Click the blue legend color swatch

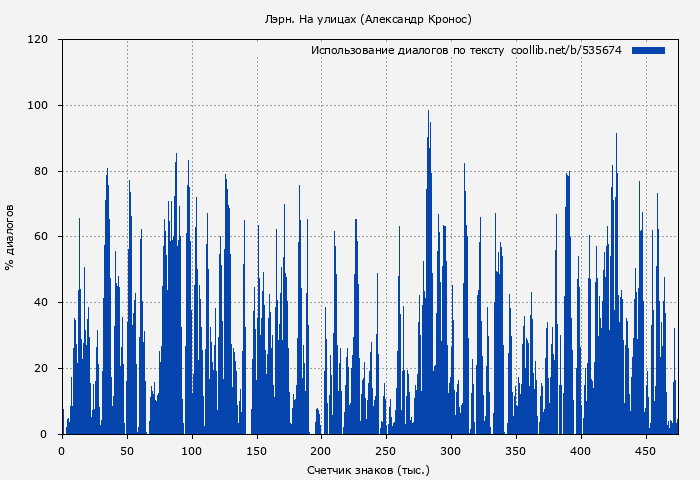[x=648, y=50]
